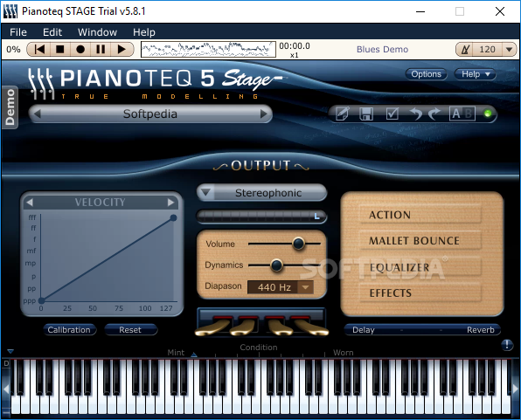Toggle the A/B comparison switch

click(x=462, y=114)
